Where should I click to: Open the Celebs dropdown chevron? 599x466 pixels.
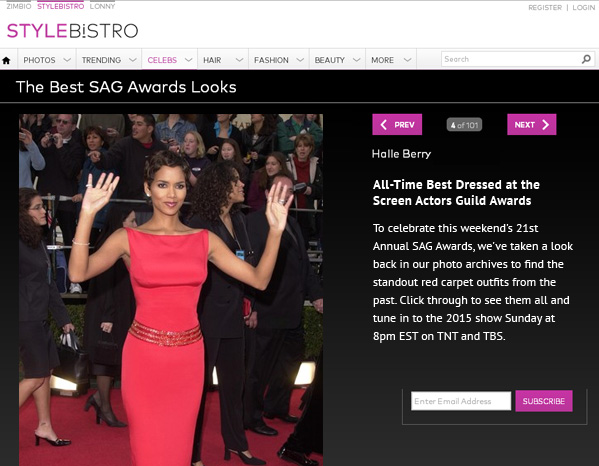[x=188, y=60]
